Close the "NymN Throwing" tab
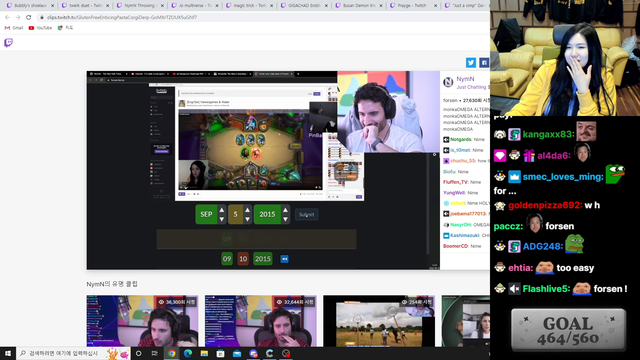This screenshot has height=360, width=640. tap(162, 6)
